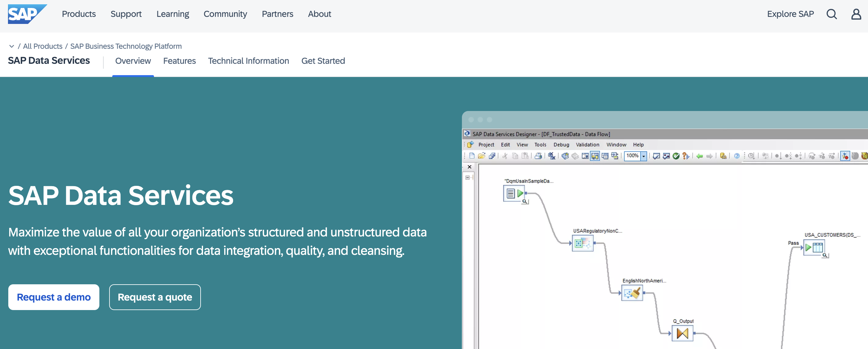The height and width of the screenshot is (349, 868).
Task: Open the View menu in Designer
Action: (522, 144)
